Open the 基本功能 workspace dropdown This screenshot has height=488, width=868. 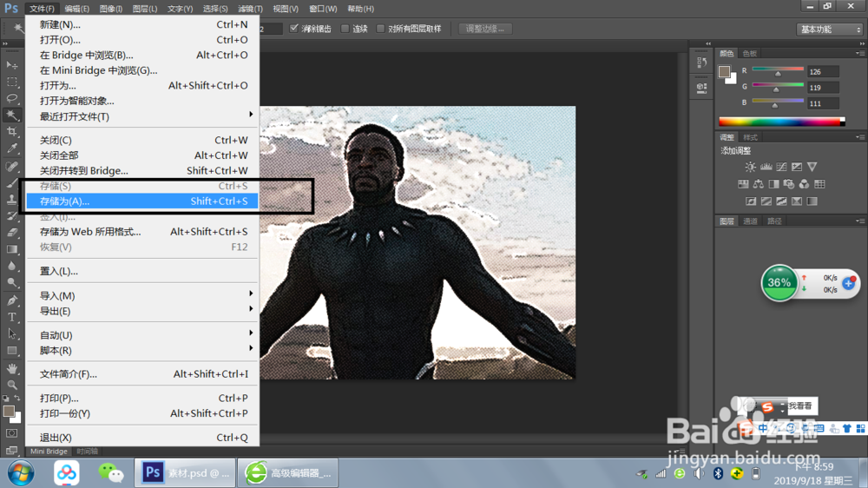coord(830,30)
